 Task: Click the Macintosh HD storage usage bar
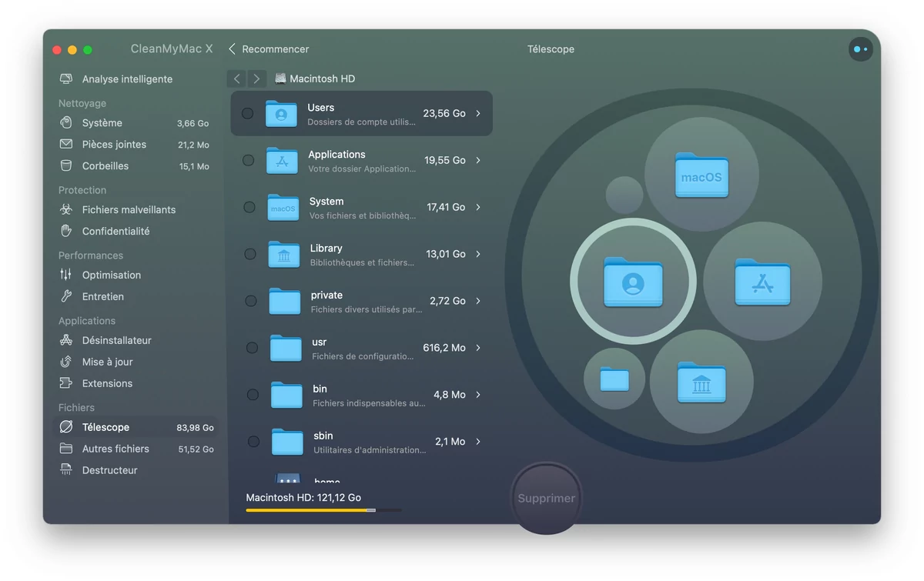click(x=323, y=510)
